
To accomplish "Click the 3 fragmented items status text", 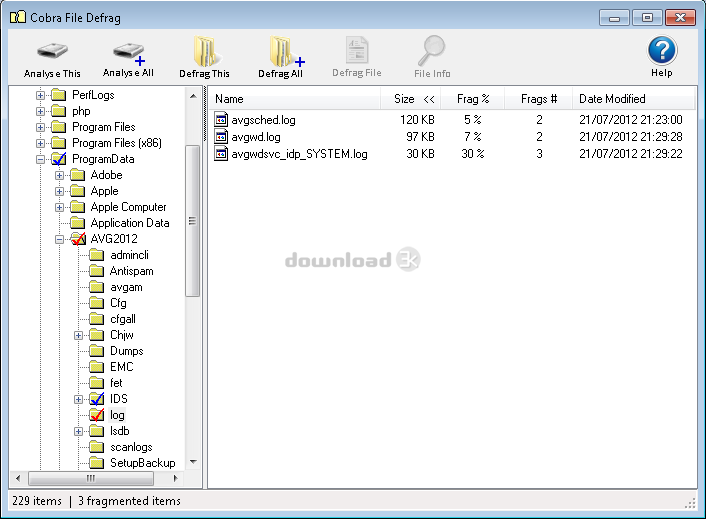I will pos(129,501).
